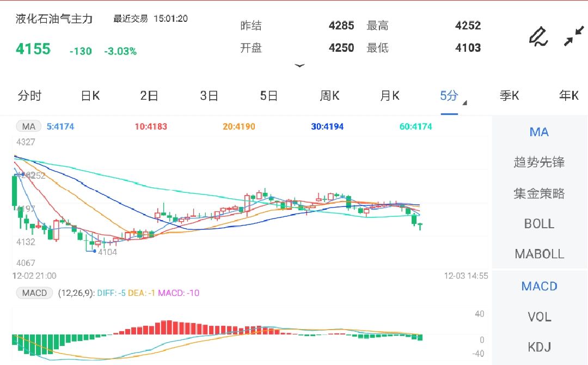Click the 30:4194 moving average value
This screenshot has height=365, width=588.
[327, 127]
